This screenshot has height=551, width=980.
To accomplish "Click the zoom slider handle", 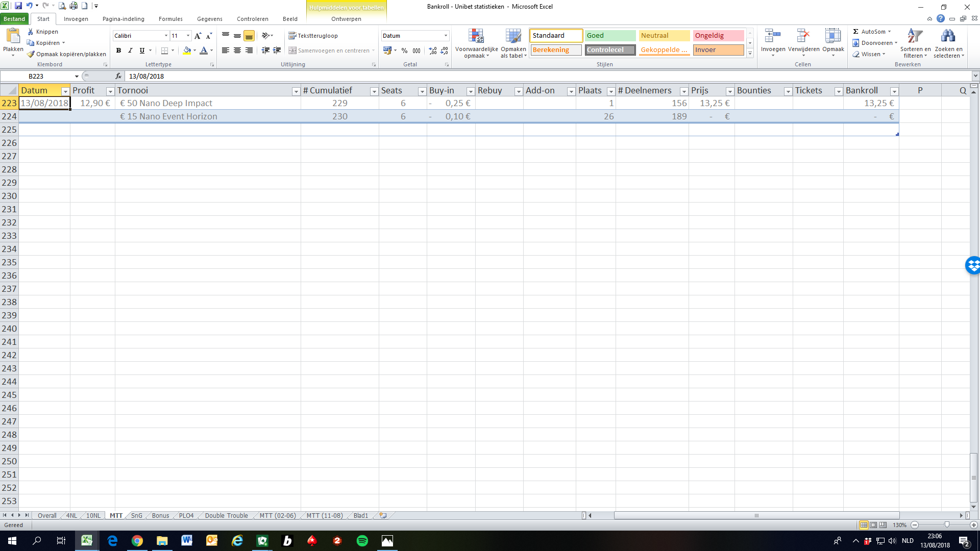I will pos(947,525).
